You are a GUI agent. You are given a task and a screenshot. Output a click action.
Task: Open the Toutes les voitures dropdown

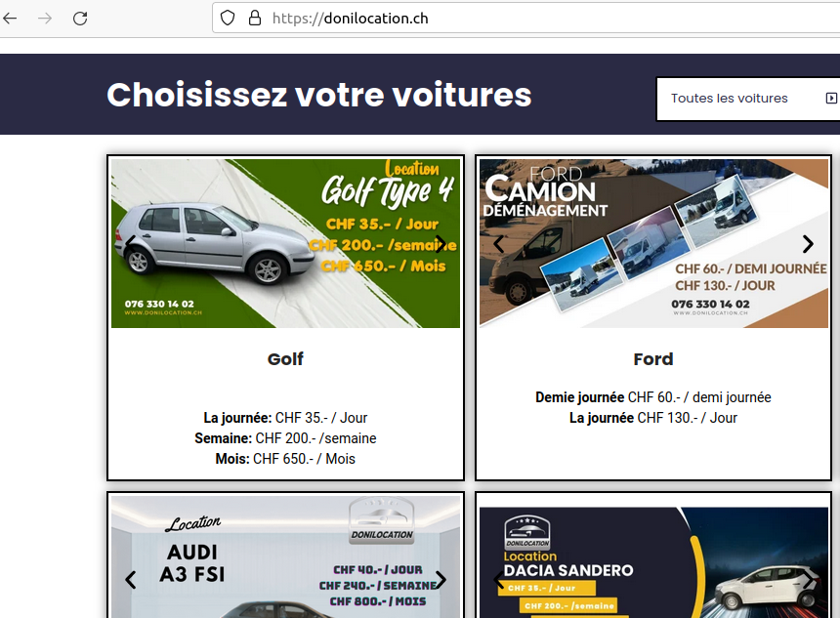[x=748, y=99]
